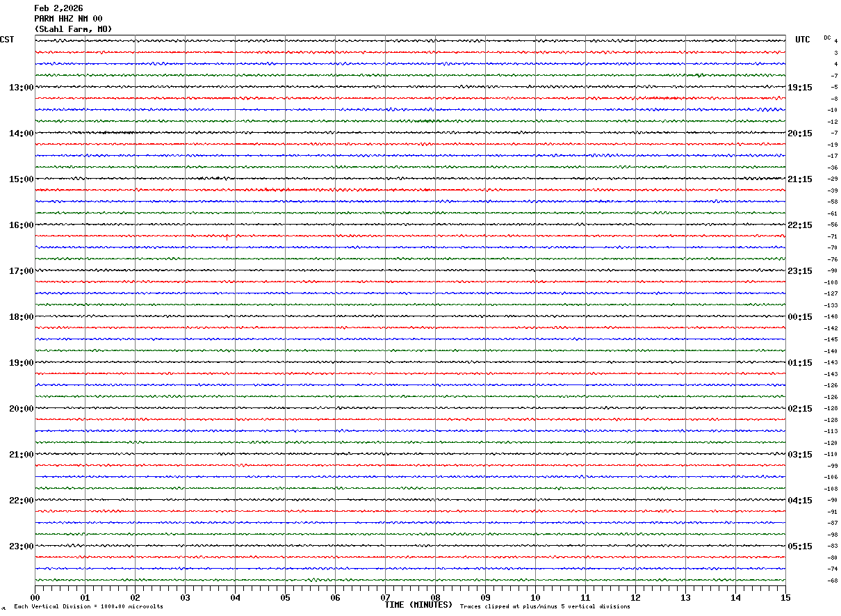Click the DC offset value -76
The height and width of the screenshot is (616, 841).
click(x=832, y=259)
